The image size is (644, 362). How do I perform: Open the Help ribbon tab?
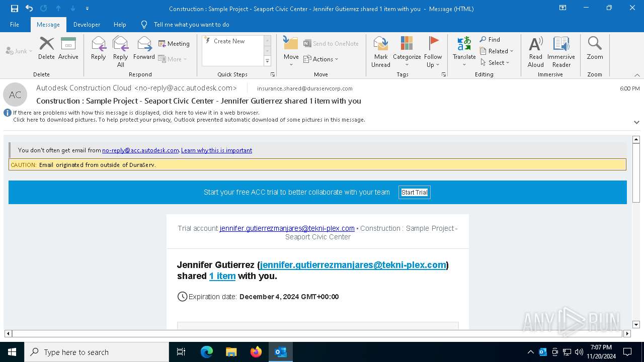(x=120, y=25)
